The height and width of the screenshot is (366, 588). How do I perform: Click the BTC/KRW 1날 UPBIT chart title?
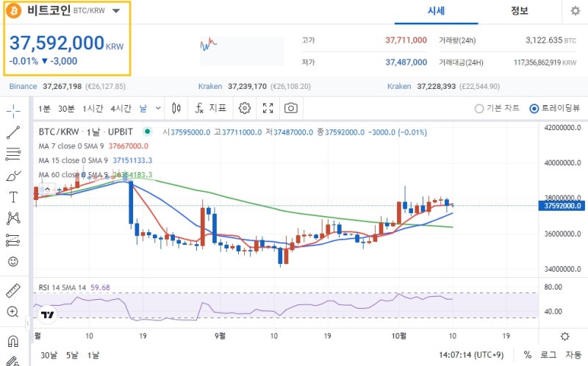pos(85,132)
